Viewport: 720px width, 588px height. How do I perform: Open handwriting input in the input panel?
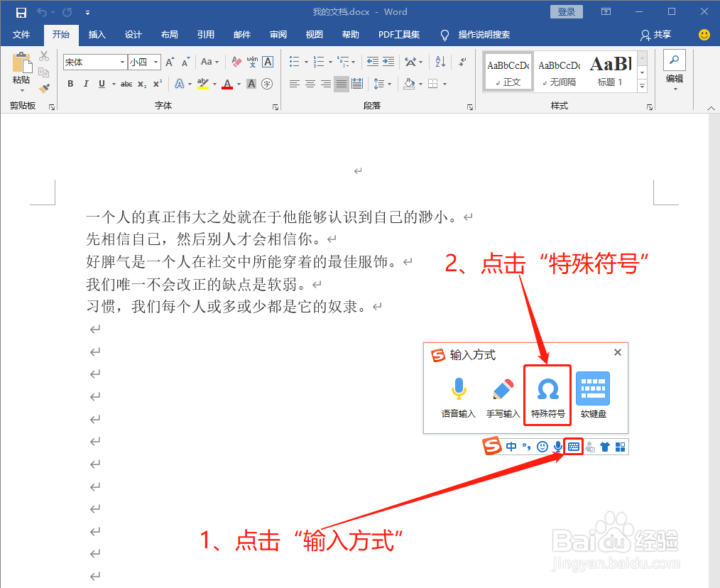pos(502,395)
